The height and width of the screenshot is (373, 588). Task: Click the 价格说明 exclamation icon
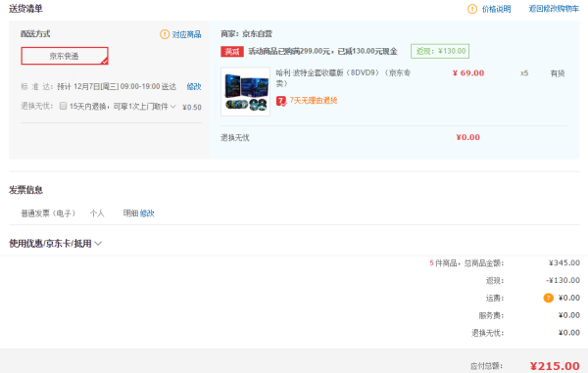[472, 9]
